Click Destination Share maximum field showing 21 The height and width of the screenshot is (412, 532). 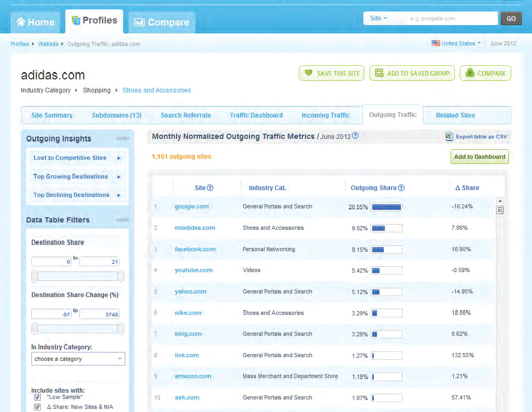point(99,262)
